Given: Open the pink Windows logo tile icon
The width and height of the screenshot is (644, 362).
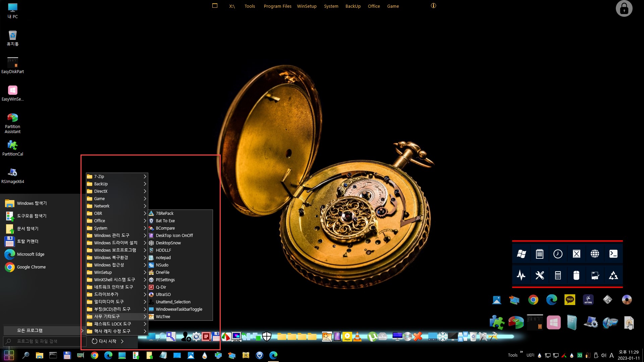Looking at the screenshot, I should coord(553,323).
